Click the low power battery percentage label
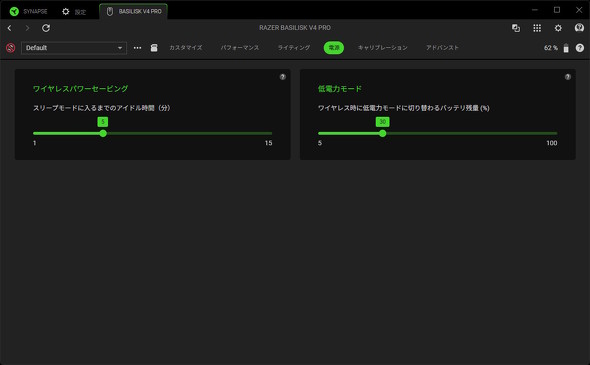 point(403,108)
